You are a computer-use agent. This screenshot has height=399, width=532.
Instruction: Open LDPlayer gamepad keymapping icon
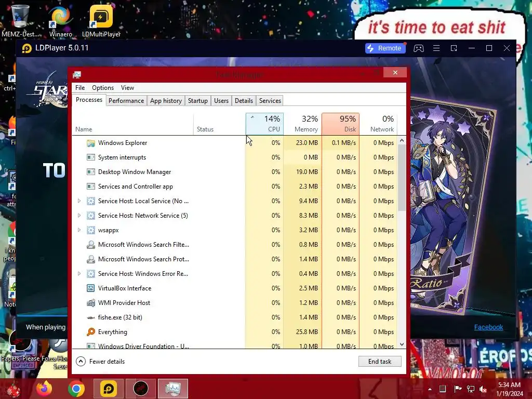418,48
